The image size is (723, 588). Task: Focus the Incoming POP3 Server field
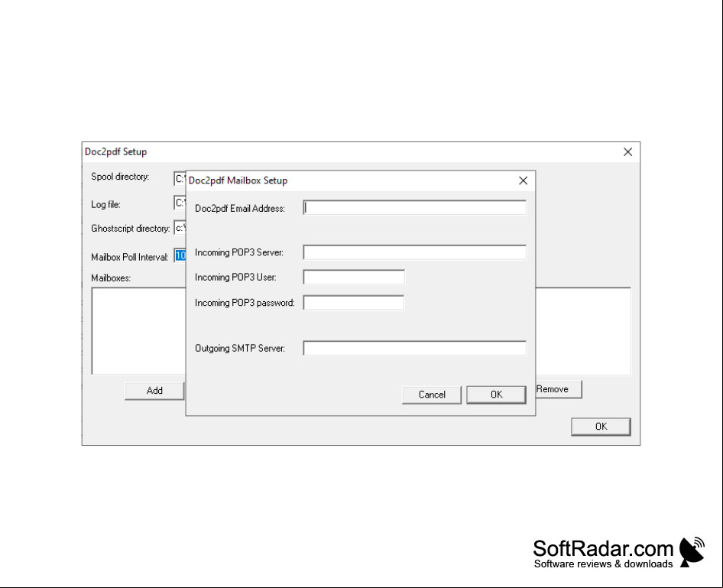click(x=414, y=252)
